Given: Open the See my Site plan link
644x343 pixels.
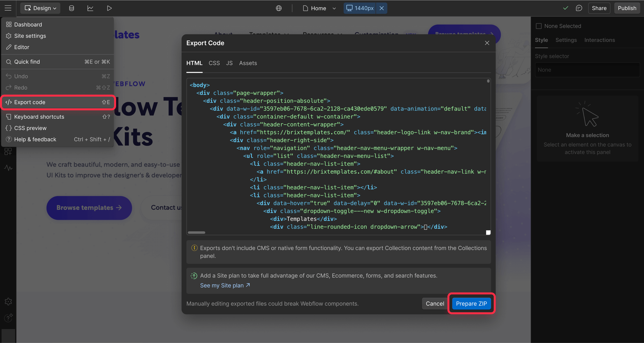Looking at the screenshot, I should click(x=225, y=285).
